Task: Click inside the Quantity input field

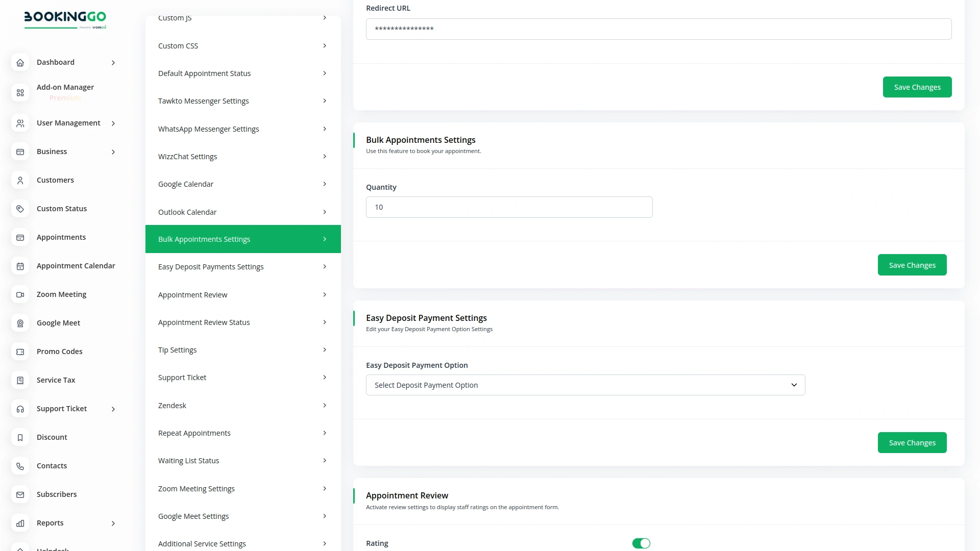Action: tap(509, 207)
